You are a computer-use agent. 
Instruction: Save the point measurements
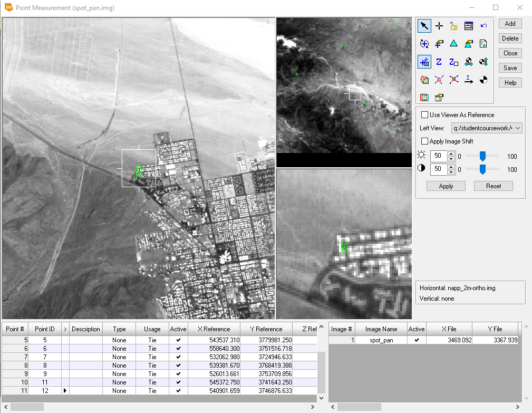point(509,68)
